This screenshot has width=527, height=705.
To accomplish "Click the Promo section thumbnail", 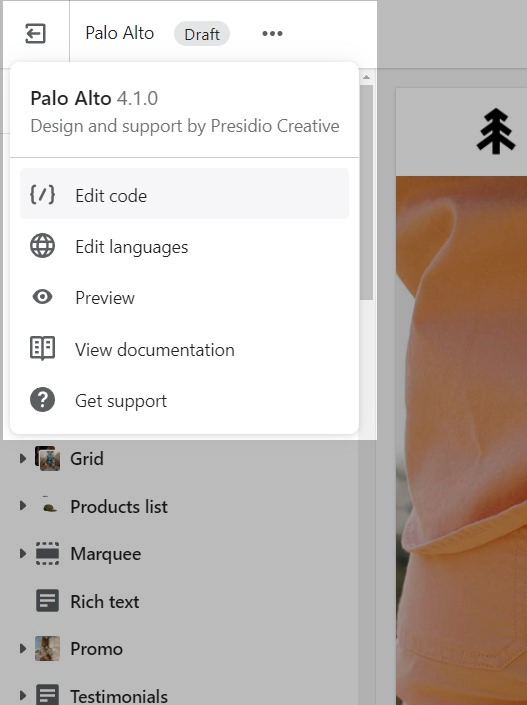I will [47, 648].
